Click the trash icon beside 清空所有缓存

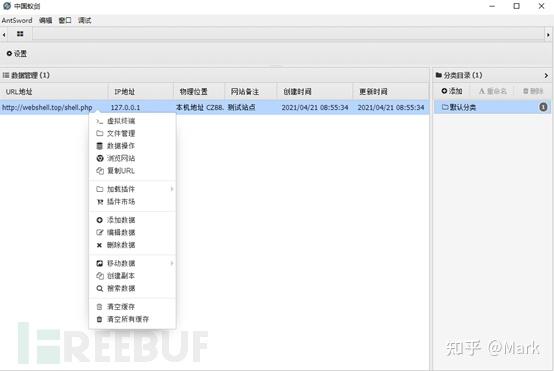point(100,319)
